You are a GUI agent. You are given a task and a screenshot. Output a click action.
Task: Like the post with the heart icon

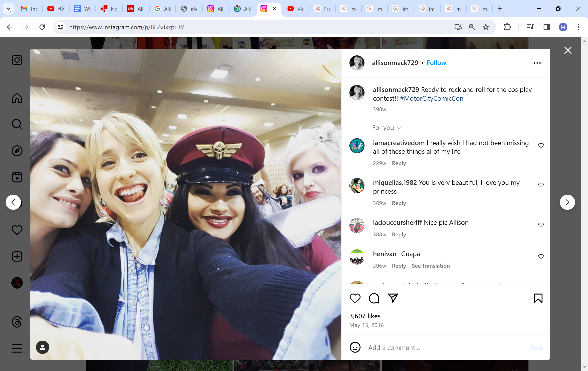[355, 298]
